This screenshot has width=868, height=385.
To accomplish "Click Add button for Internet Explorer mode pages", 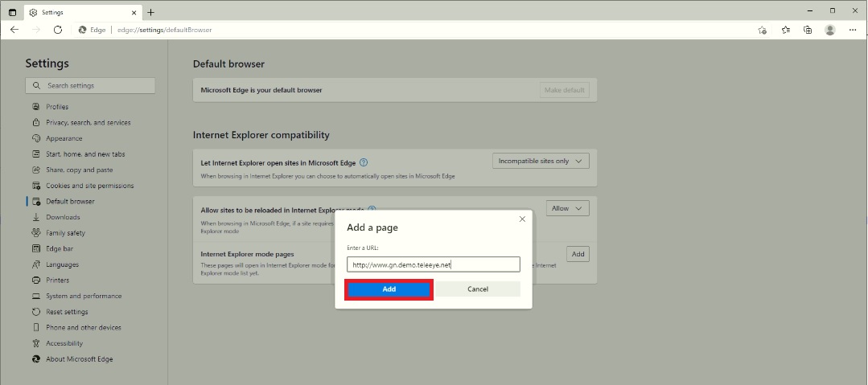I will [x=578, y=254].
